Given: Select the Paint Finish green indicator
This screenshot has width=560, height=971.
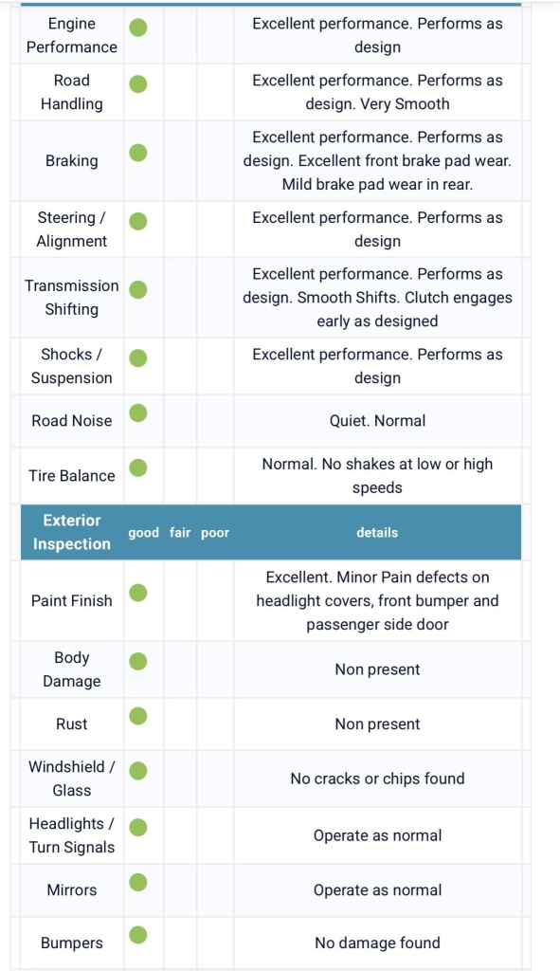Looking at the screenshot, I should pyautogui.click(x=138, y=593).
